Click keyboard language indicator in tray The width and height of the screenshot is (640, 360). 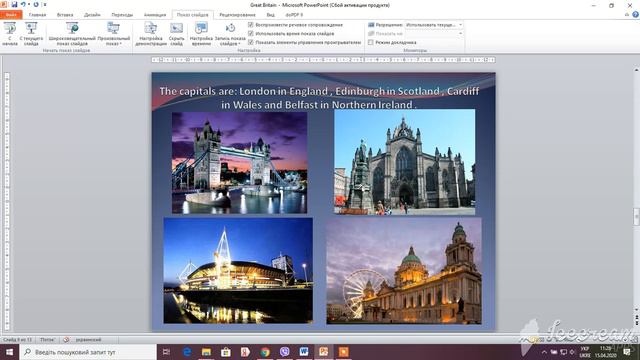pyautogui.click(x=585, y=352)
